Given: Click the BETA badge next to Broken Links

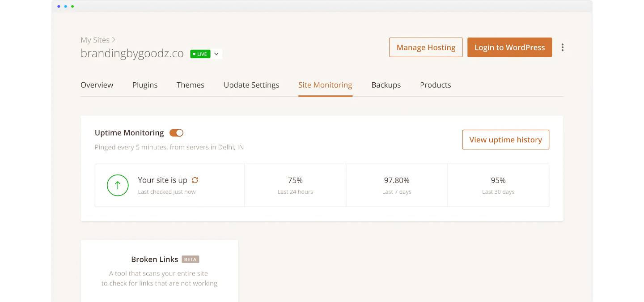Looking at the screenshot, I should (x=191, y=259).
